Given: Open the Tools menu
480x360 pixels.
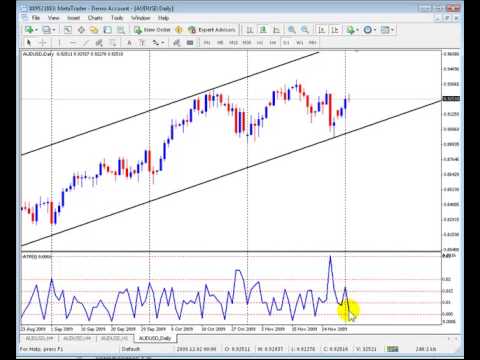Looking at the screenshot, I should pos(117,18).
